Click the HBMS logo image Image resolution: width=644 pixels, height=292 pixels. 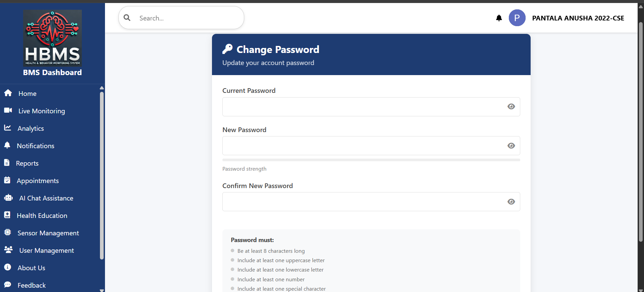pos(52,38)
